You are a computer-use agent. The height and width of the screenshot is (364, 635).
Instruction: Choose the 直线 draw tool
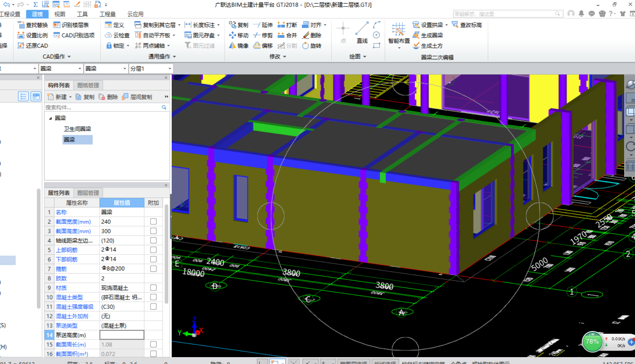point(362,33)
